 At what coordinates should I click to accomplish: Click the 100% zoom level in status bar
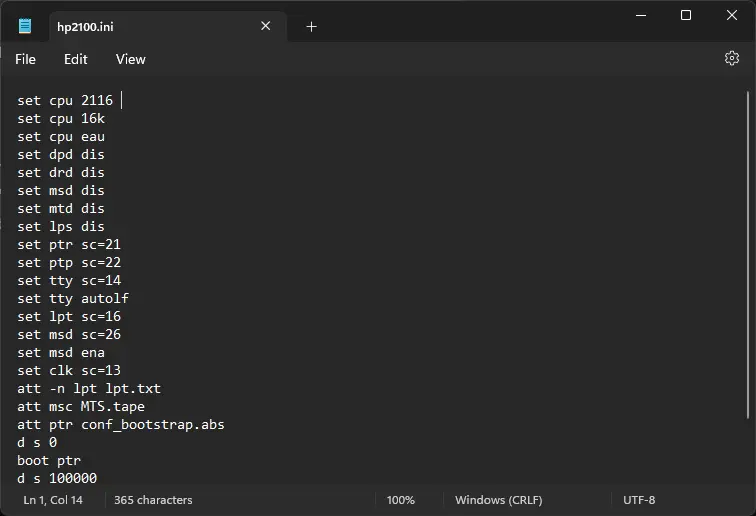click(400, 500)
